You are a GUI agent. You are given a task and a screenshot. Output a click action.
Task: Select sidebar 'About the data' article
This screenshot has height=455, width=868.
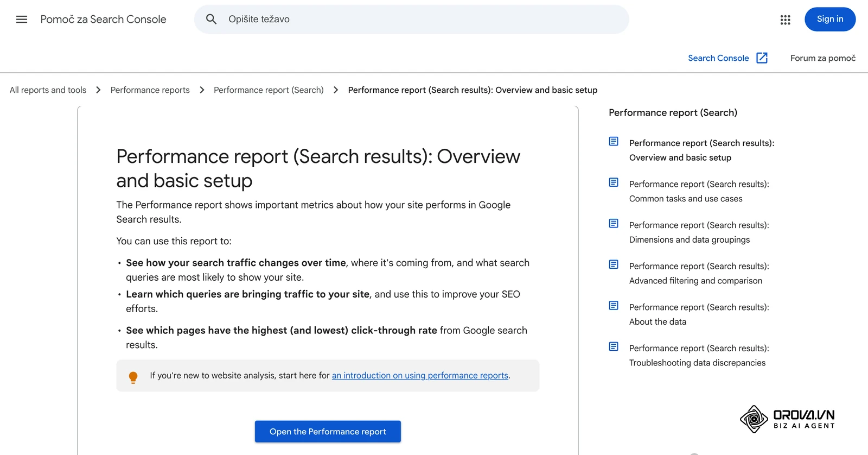coord(699,314)
